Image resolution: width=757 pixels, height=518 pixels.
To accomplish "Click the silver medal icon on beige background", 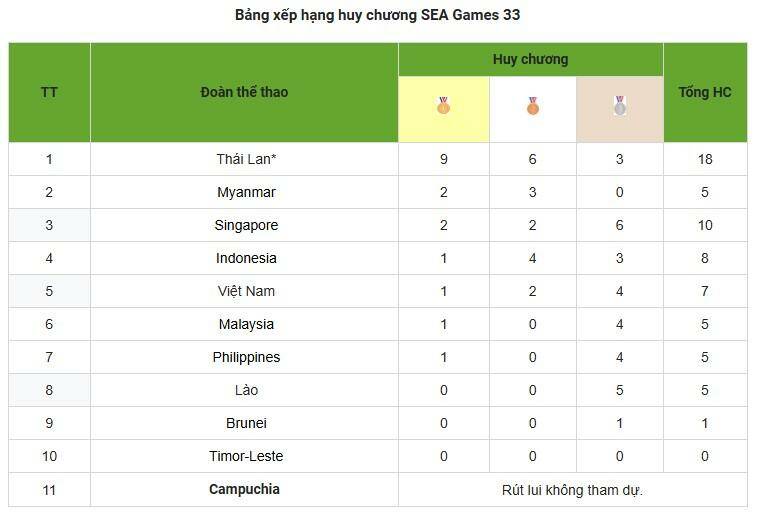I will point(620,105).
